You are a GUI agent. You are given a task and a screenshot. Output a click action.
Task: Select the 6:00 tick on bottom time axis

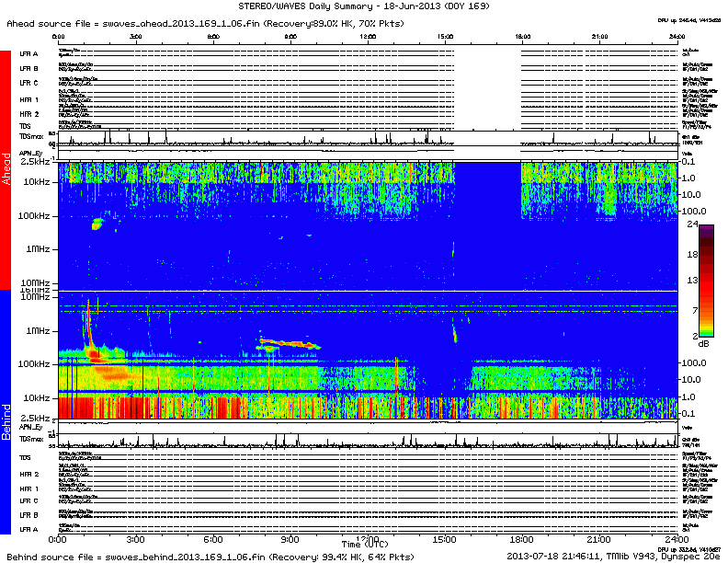tap(213, 538)
